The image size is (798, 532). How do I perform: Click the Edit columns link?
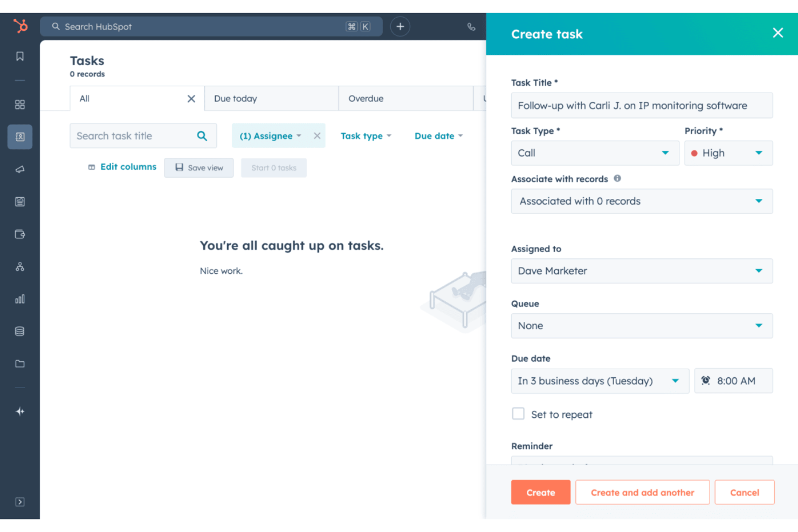(x=128, y=167)
